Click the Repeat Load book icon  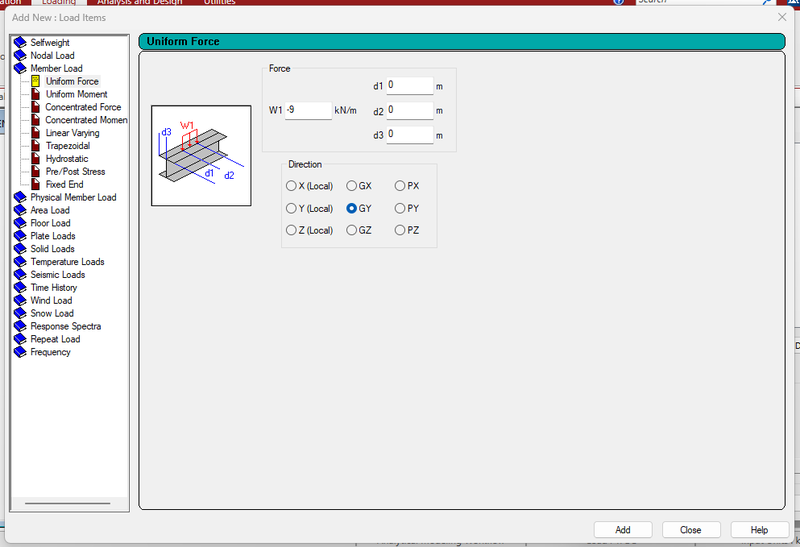pyautogui.click(x=20, y=339)
